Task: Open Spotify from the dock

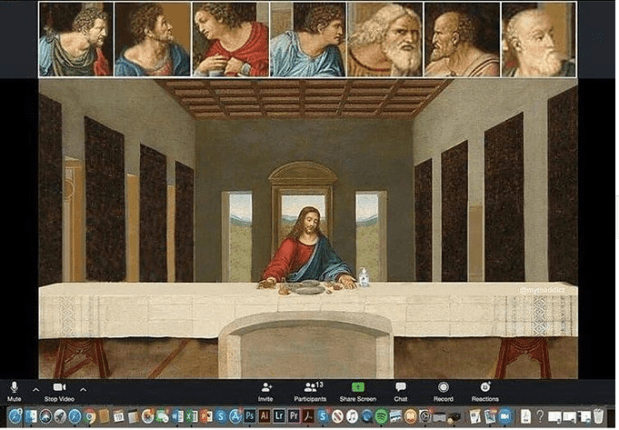Action: tap(381, 417)
